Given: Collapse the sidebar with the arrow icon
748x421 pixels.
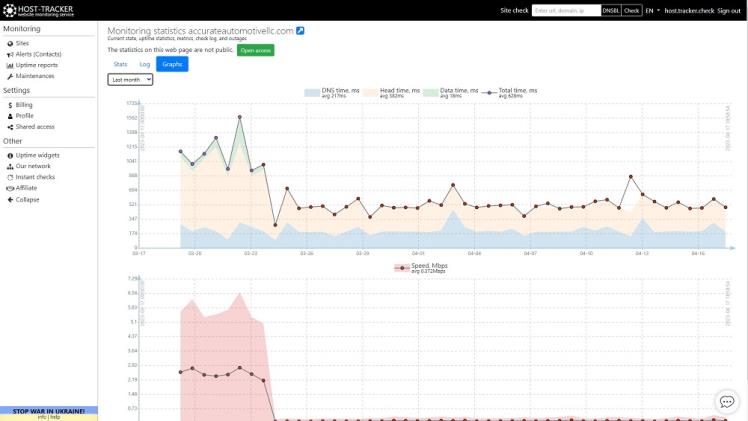Looking at the screenshot, I should coord(10,199).
